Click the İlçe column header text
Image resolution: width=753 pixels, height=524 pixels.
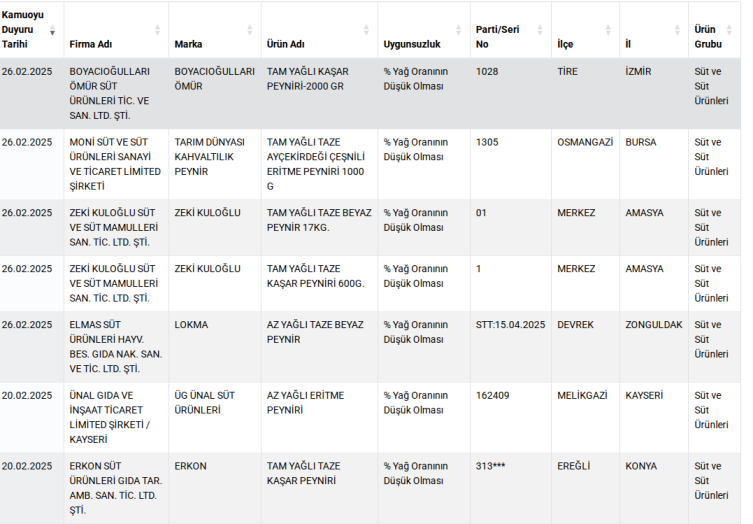coord(565,44)
